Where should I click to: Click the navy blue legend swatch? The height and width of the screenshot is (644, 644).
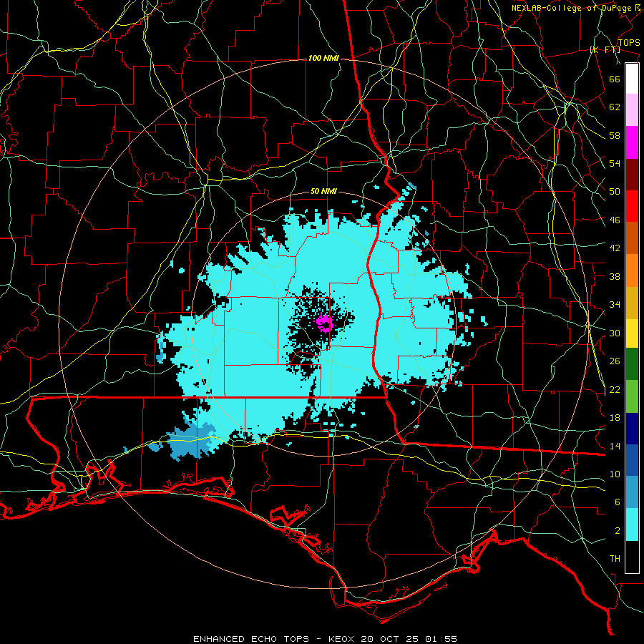pos(632,429)
